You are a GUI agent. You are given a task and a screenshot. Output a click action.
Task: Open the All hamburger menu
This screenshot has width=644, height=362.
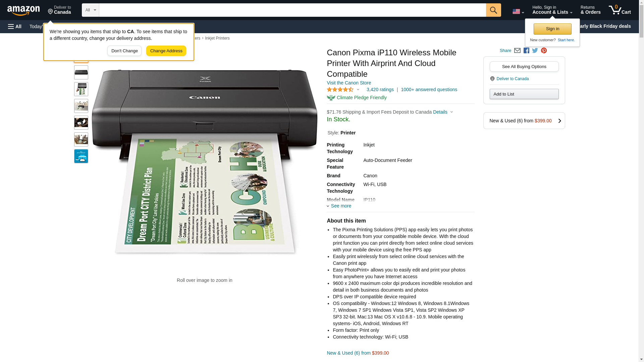(x=15, y=26)
